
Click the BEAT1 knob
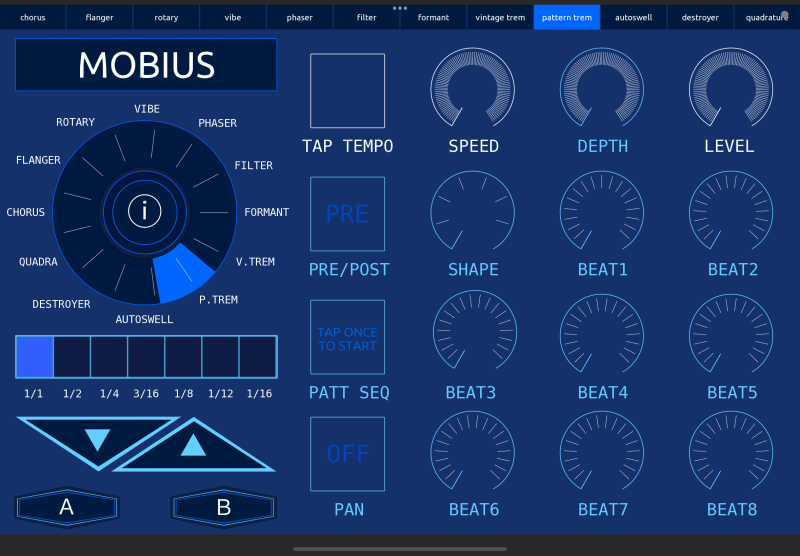click(x=602, y=212)
